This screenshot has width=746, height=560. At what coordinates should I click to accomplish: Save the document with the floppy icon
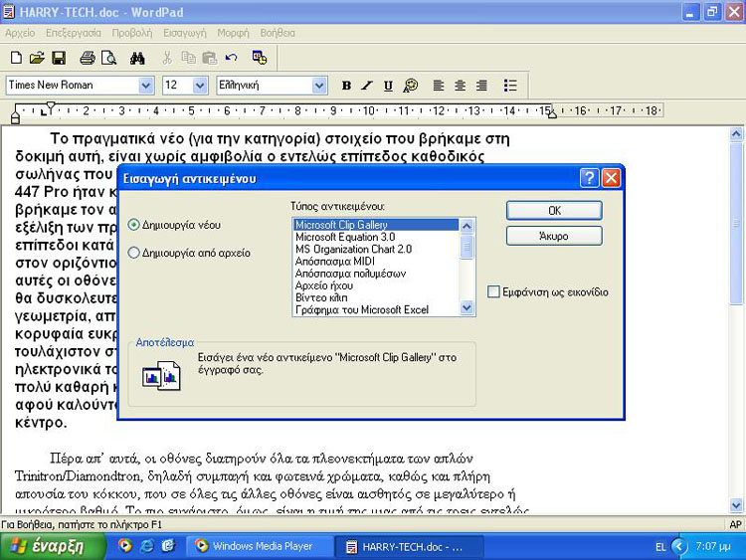pos(59,58)
